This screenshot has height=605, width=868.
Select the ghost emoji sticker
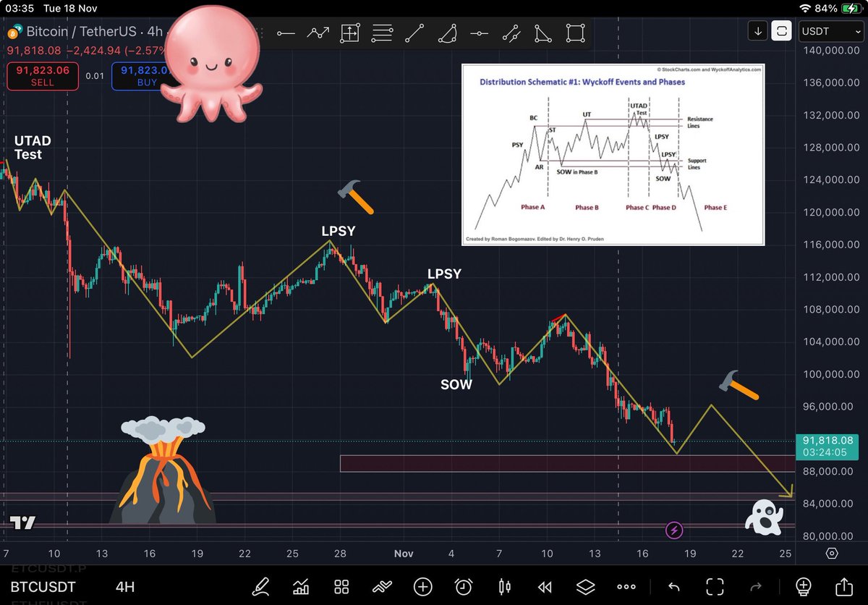(765, 517)
